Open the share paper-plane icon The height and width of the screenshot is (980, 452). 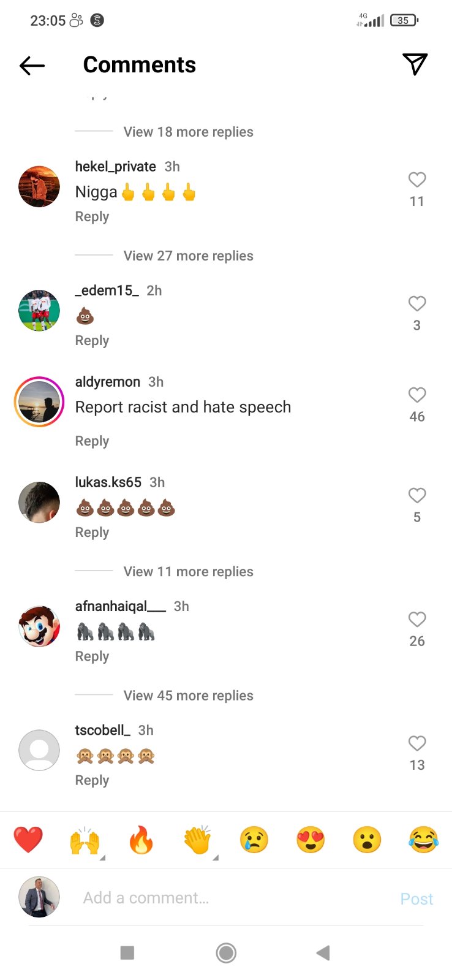pos(415,64)
